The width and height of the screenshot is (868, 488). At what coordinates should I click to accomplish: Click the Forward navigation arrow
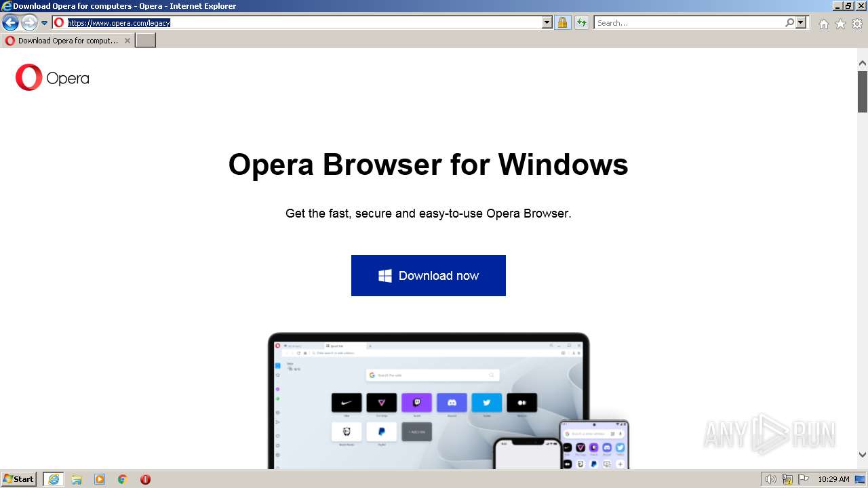pyautogui.click(x=29, y=23)
